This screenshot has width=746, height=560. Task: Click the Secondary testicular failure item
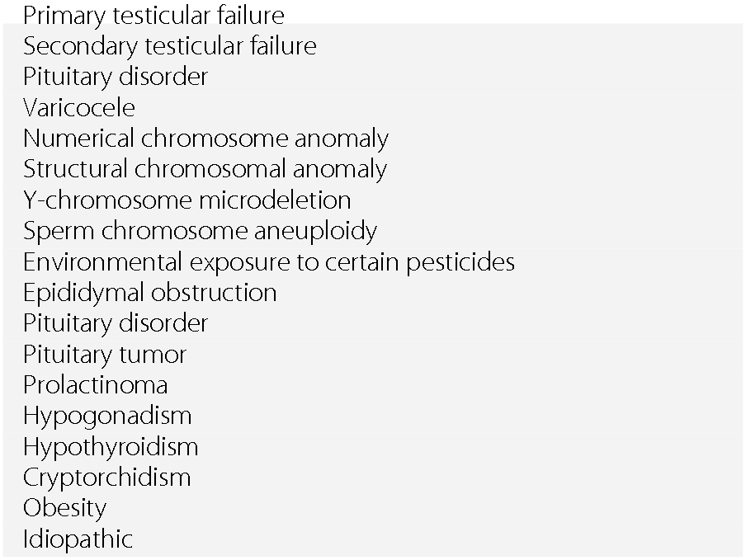(x=169, y=46)
